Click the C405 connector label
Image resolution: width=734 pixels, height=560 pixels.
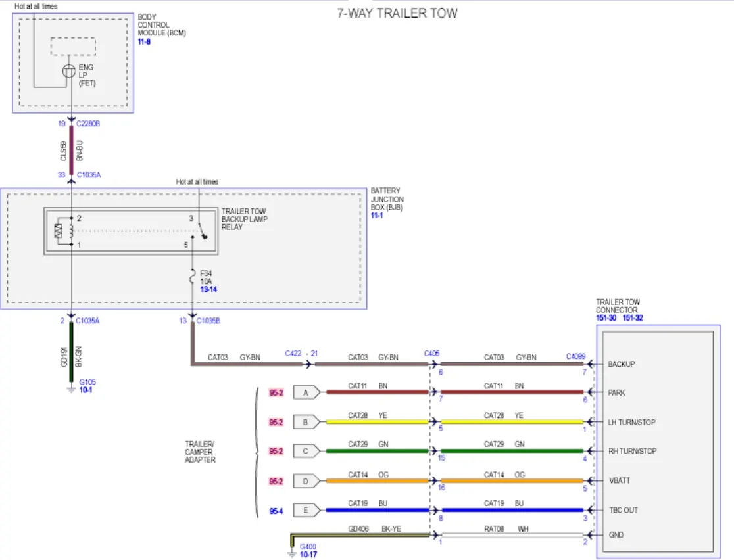pos(431,353)
